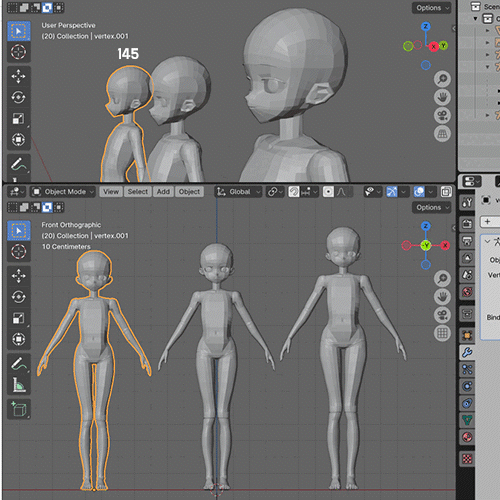The width and height of the screenshot is (500, 500).
Task: Click the plus button in properties panel
Action: (x=488, y=222)
